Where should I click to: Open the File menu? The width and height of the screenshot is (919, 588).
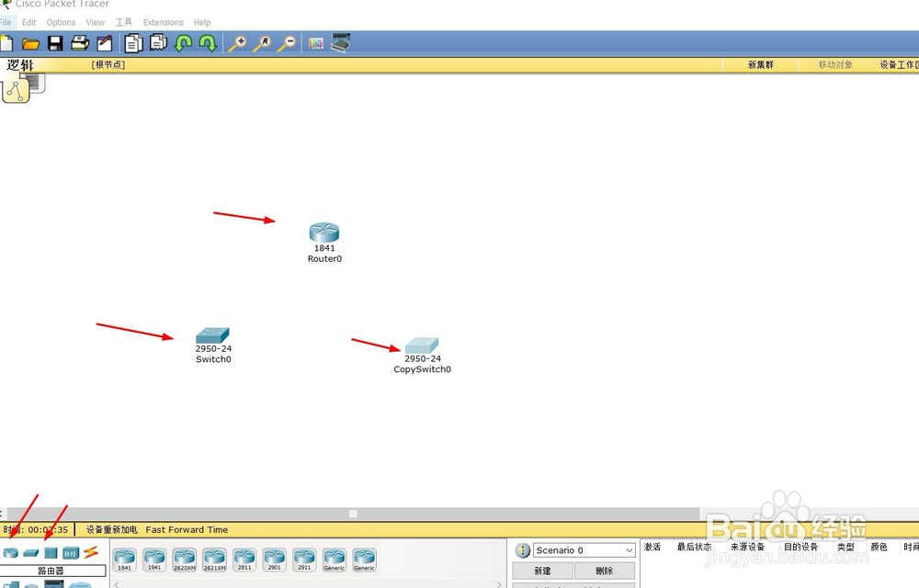point(6,22)
